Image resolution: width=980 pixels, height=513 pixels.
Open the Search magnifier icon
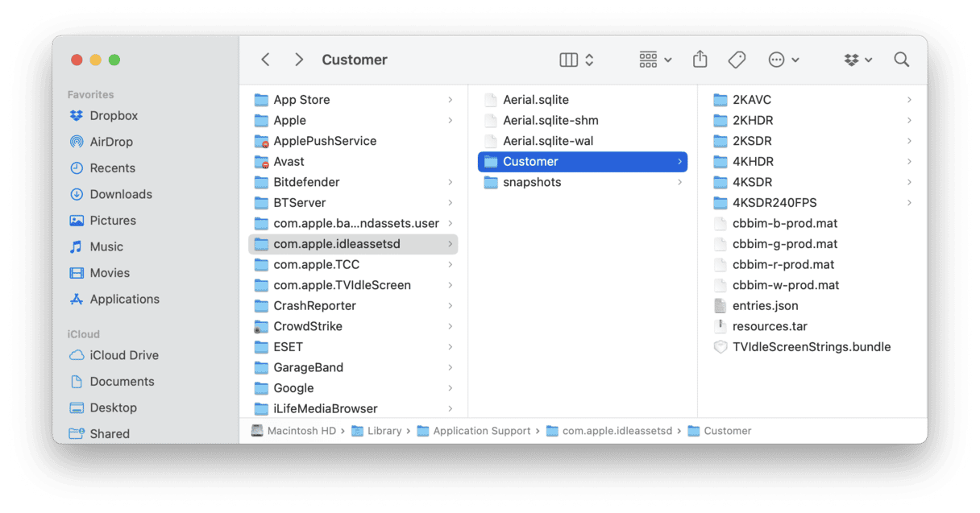[901, 60]
